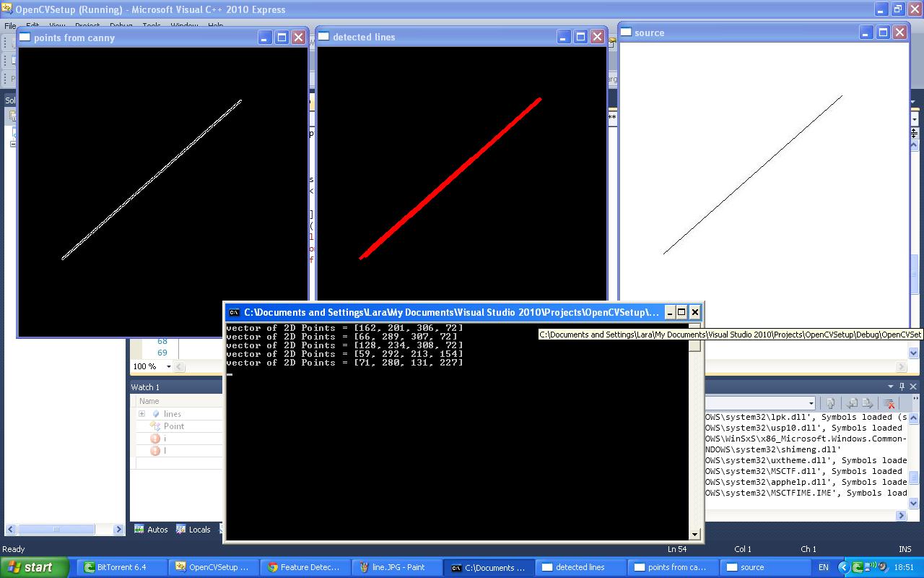Open the output panel window position menu arrow

[x=890, y=387]
